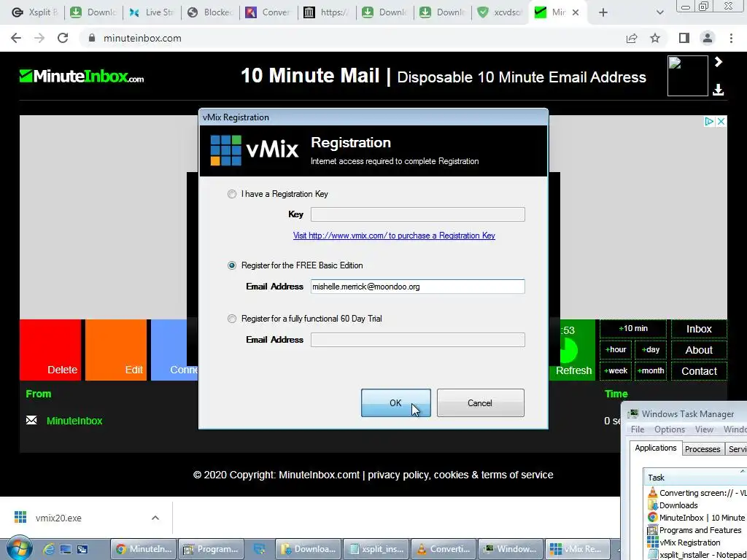Open the Chrome profile avatar menu
This screenshot has width=747, height=560.
point(708,38)
